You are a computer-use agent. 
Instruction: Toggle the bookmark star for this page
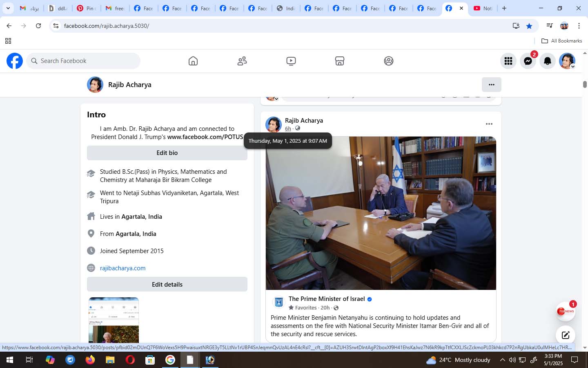click(529, 26)
